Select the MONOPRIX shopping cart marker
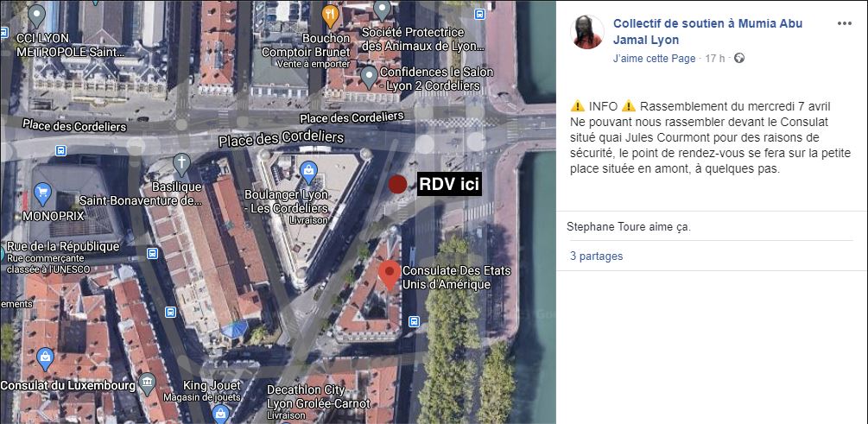The image size is (868, 424). pyautogui.click(x=42, y=193)
